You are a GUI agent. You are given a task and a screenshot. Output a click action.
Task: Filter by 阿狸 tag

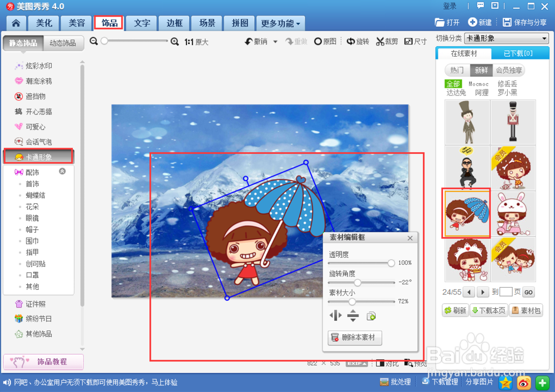click(x=482, y=93)
